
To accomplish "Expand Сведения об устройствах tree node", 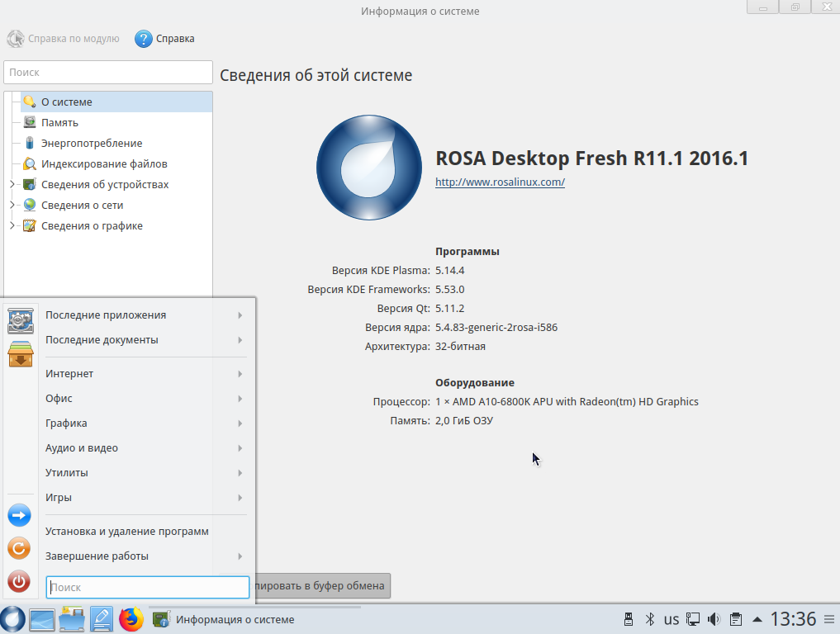I will click(x=12, y=184).
